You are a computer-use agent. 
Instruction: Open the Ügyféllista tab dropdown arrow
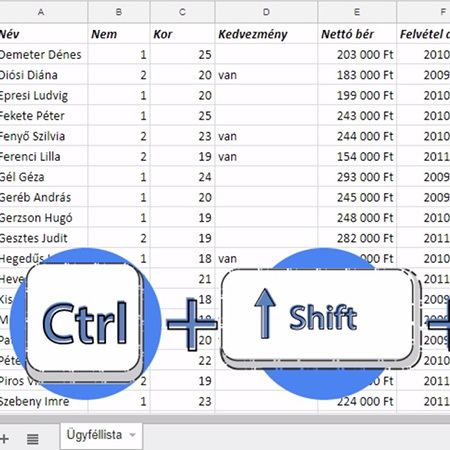(x=132, y=435)
